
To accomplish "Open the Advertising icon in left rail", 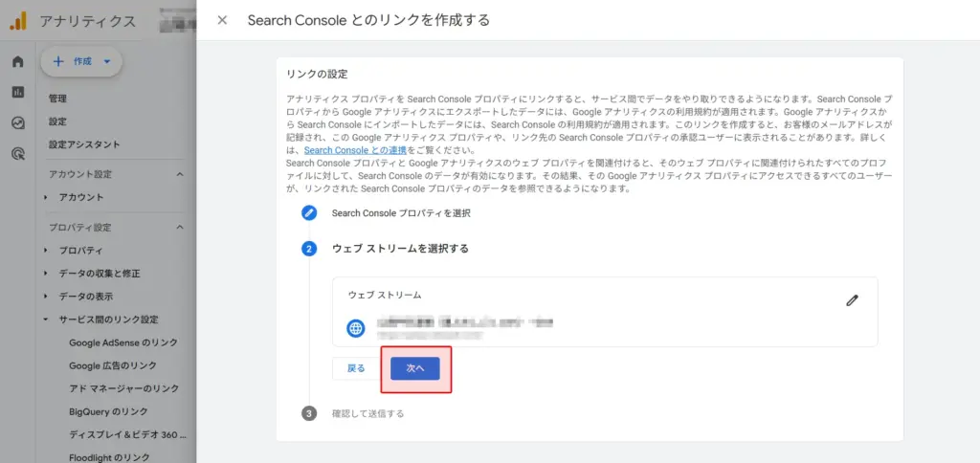I will pyautogui.click(x=17, y=153).
